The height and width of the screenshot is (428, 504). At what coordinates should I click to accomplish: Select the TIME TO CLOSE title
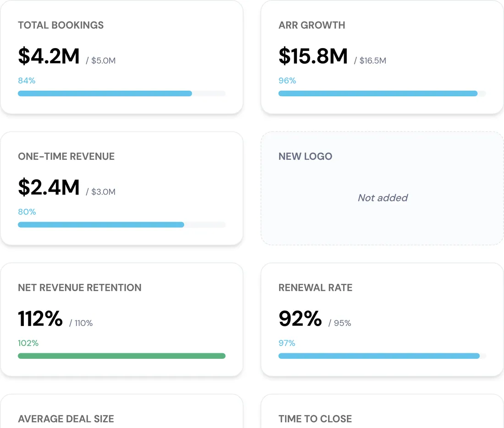315,419
